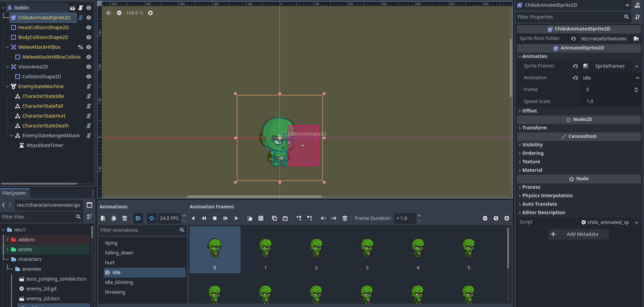Viewport: 644px width, 307px height.
Task: Click the FileSystem tab
Action: (14, 193)
